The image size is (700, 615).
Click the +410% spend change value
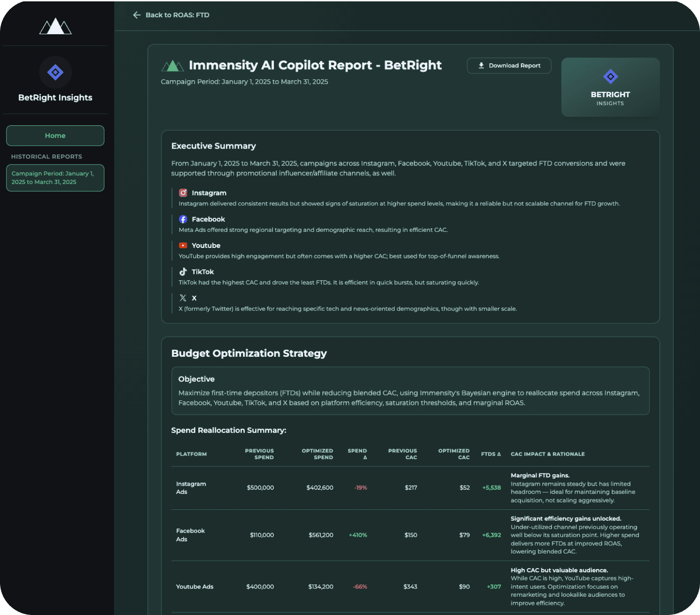358,535
